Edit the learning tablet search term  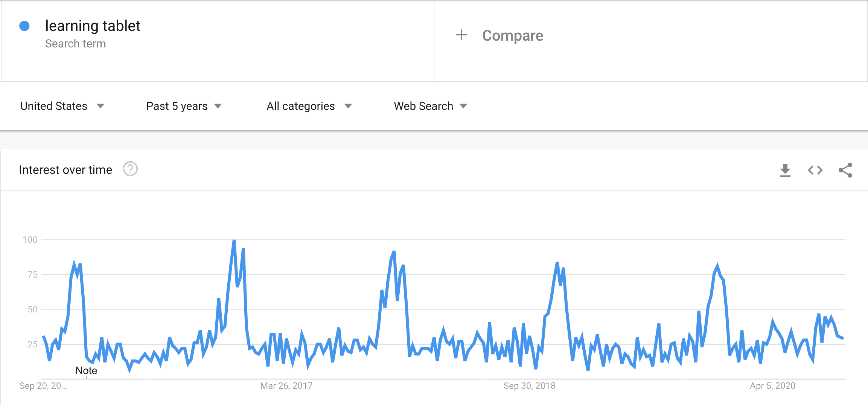(93, 26)
